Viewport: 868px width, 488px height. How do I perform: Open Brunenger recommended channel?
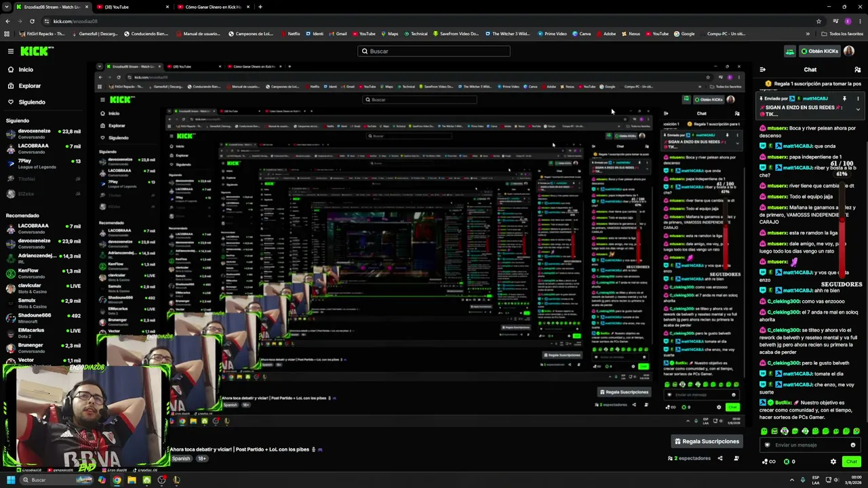pos(42,348)
